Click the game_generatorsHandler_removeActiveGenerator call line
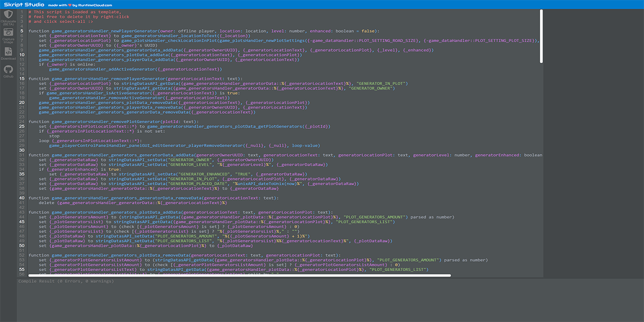The image size is (644, 322). point(139,98)
